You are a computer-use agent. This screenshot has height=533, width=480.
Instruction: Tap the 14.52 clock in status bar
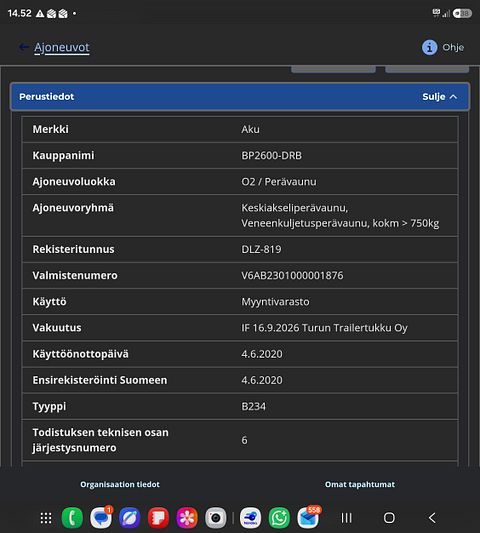tap(19, 14)
